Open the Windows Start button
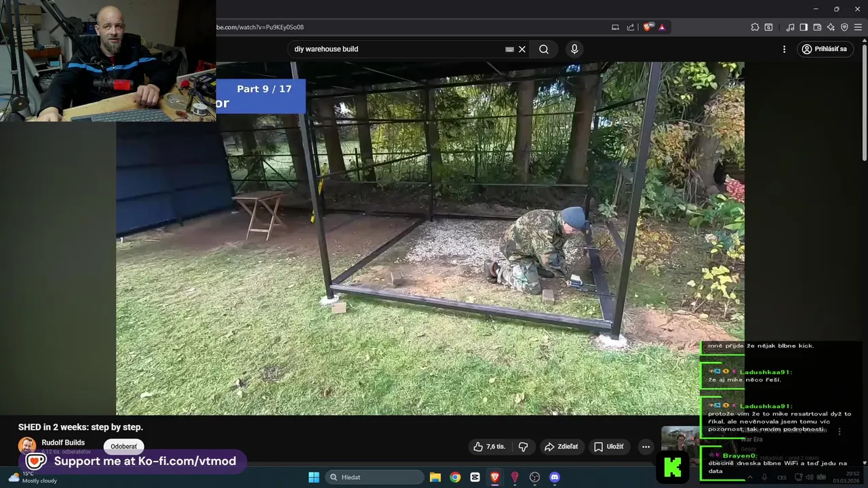Screen dimensions: 868x488 313,477
